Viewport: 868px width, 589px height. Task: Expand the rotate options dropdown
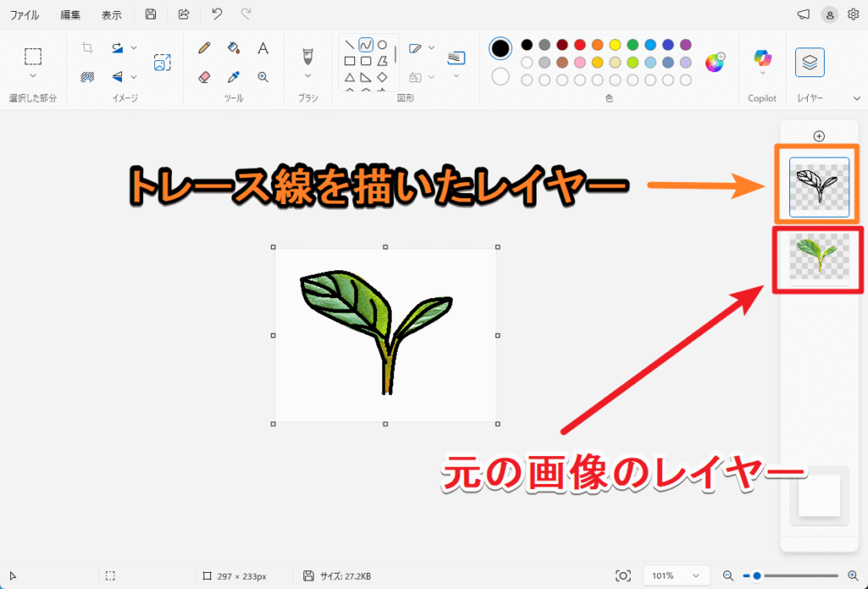(134, 48)
